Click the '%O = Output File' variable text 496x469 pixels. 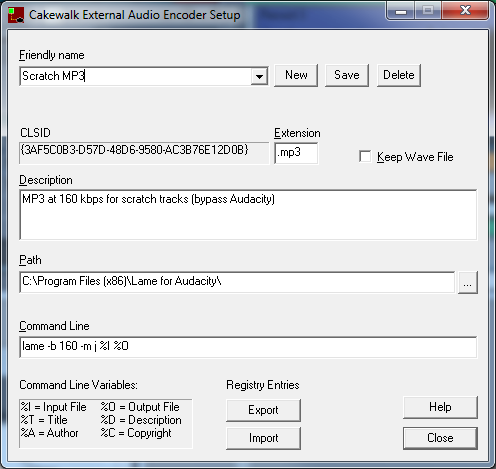click(x=140, y=407)
